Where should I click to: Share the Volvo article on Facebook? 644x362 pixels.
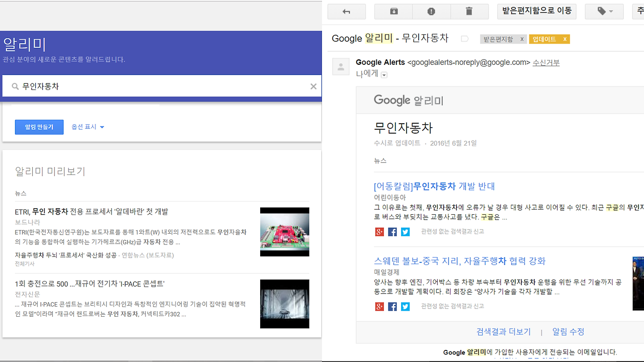[x=392, y=306]
